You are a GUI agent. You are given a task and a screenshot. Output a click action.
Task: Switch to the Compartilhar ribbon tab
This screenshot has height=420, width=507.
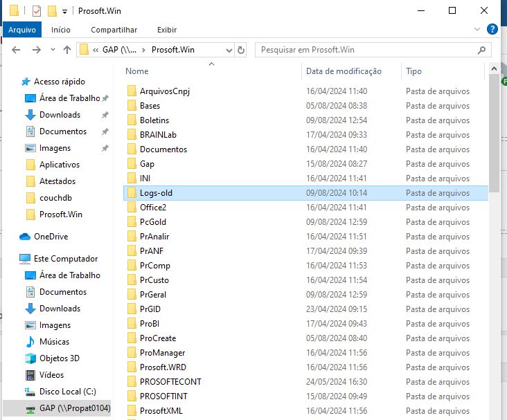coord(114,30)
